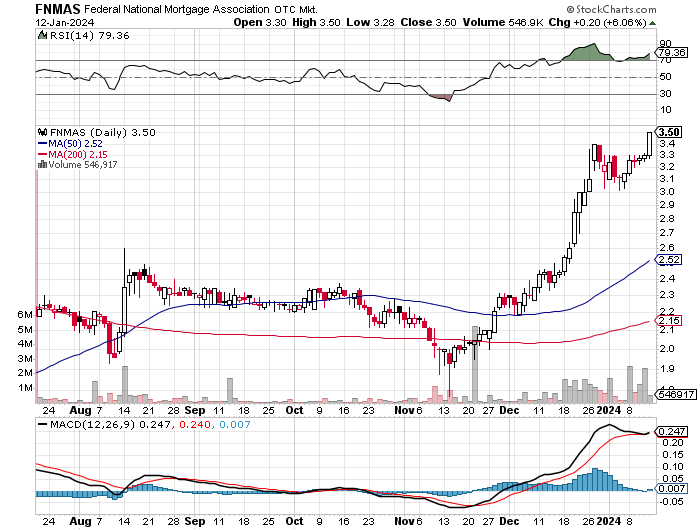Image resolution: width=700 pixels, height=530 pixels.
Task: Click the MA(200) 2.15 legend text
Action: pyautogui.click(x=78, y=154)
